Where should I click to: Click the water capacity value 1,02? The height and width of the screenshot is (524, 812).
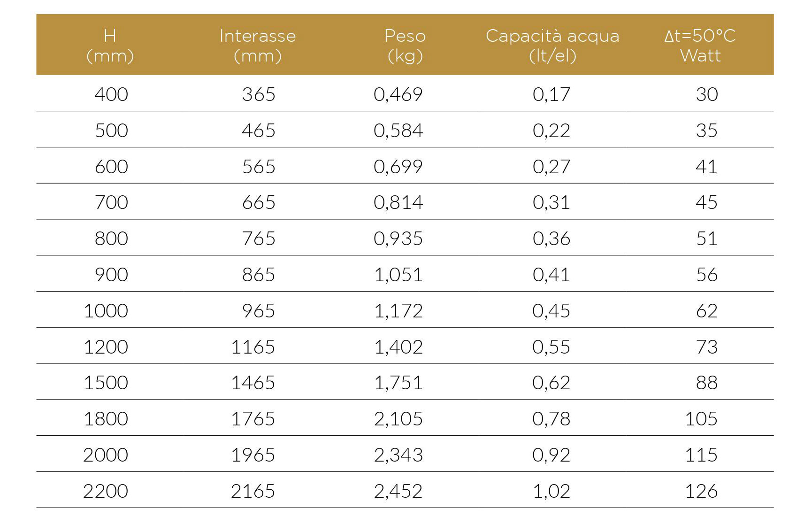click(552, 491)
